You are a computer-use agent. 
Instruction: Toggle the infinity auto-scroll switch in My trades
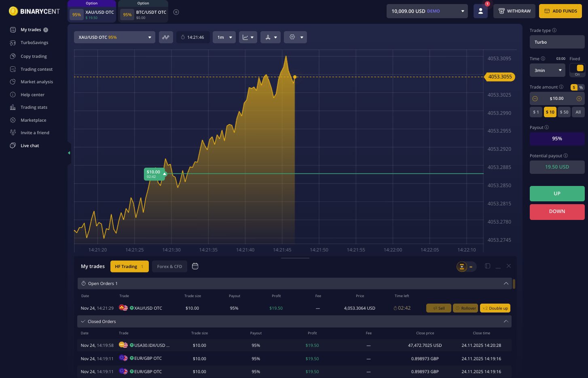[x=471, y=267]
